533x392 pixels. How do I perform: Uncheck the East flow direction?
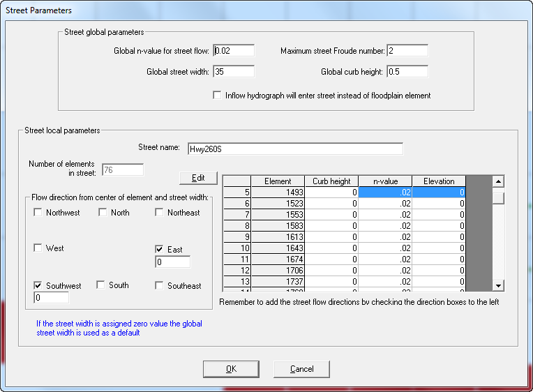click(160, 249)
